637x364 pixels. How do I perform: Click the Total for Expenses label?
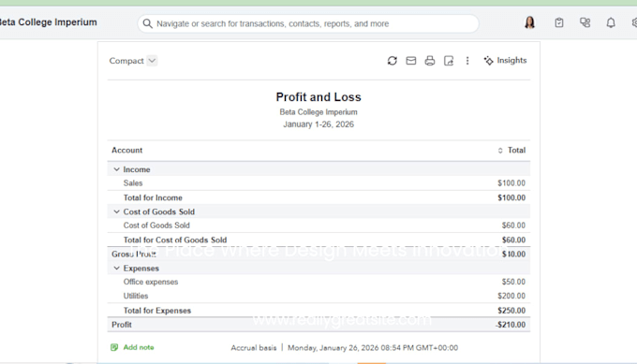coord(157,311)
